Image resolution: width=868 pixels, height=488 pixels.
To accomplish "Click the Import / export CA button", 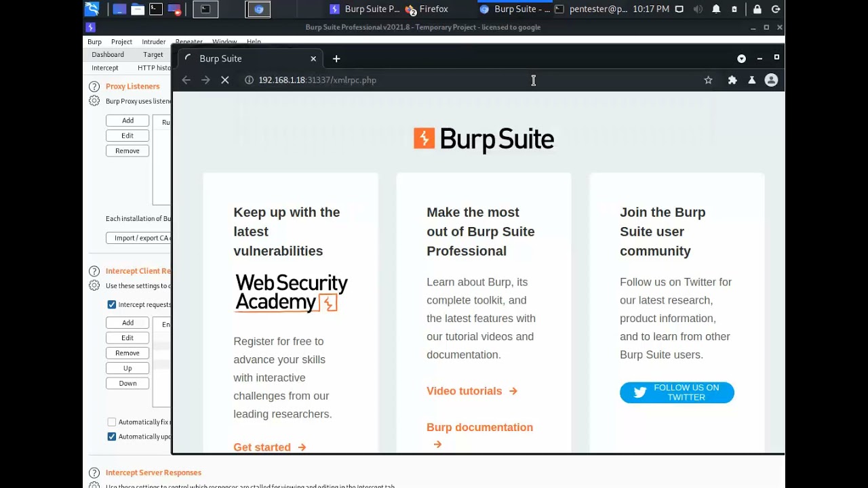I will (139, 238).
